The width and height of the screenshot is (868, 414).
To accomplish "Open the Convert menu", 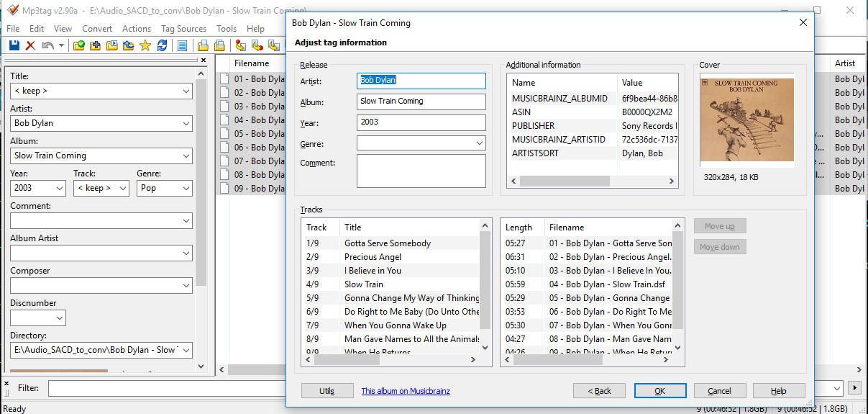I will pyautogui.click(x=97, y=29).
